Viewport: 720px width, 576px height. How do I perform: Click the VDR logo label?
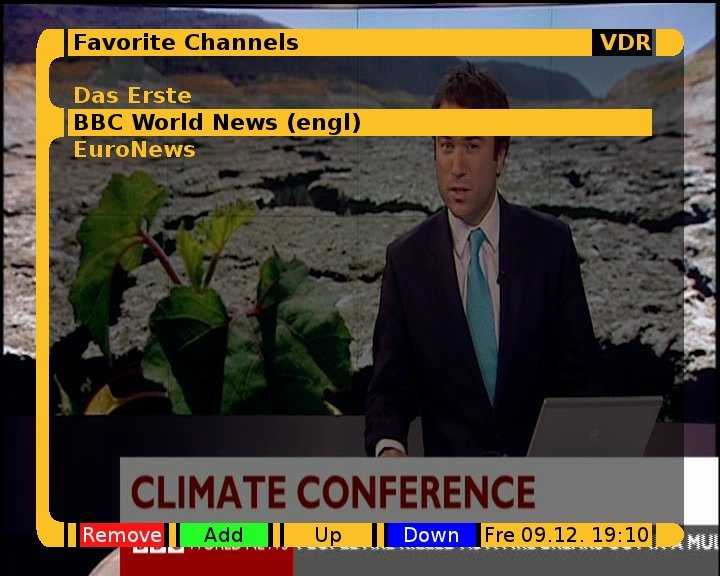624,42
